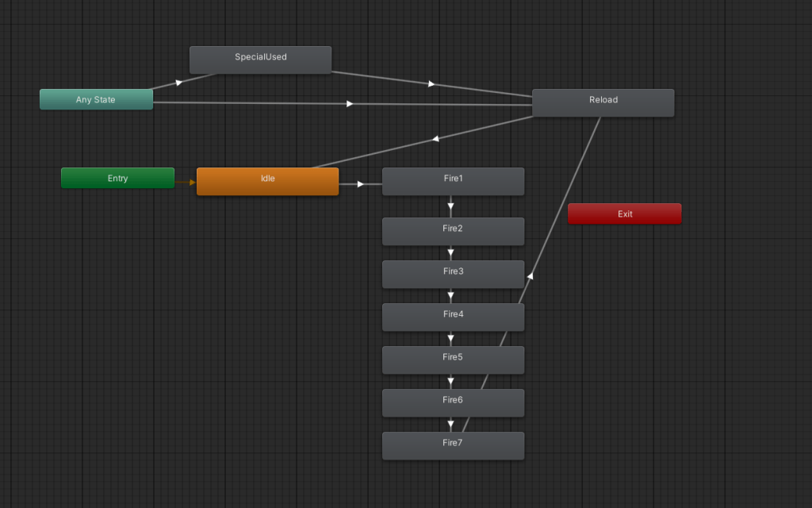Select the Fire5 state node

click(x=453, y=360)
